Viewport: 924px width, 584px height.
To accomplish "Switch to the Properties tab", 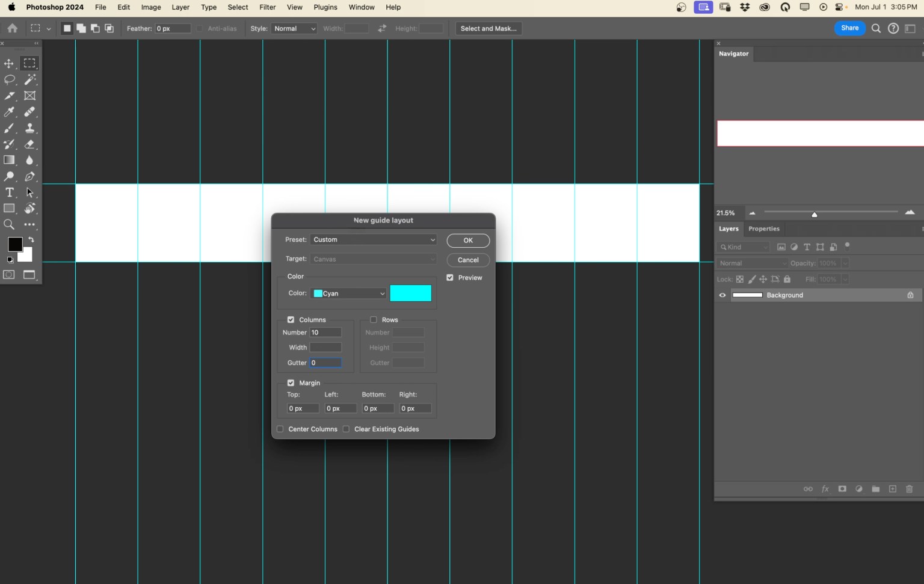I will click(763, 229).
